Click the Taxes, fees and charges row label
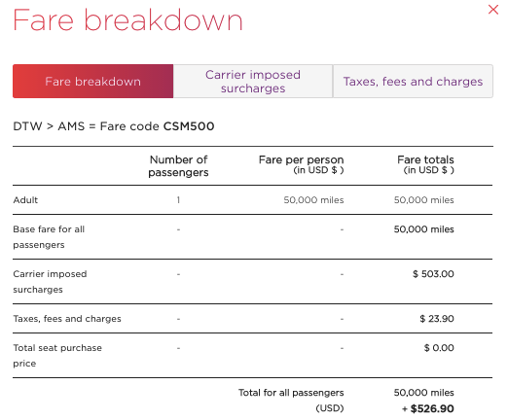 [x=67, y=319]
